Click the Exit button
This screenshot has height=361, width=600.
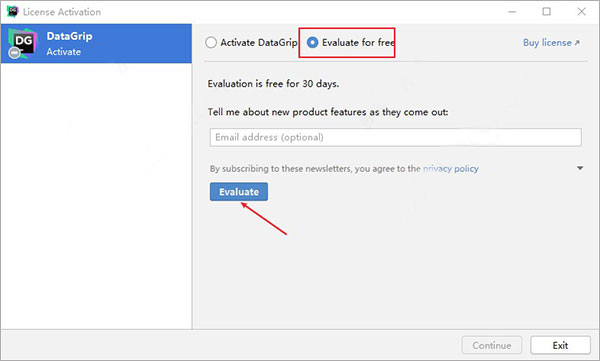[x=560, y=345]
